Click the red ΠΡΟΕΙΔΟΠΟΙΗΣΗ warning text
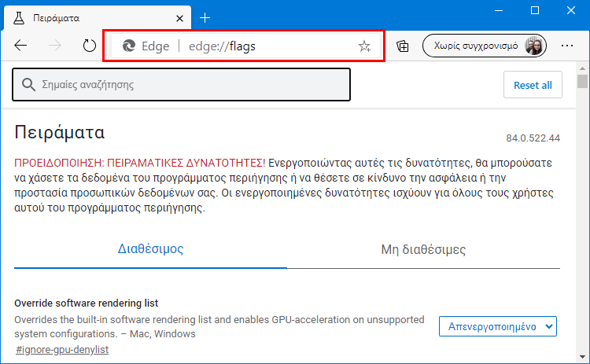590x364 pixels. tap(139, 163)
